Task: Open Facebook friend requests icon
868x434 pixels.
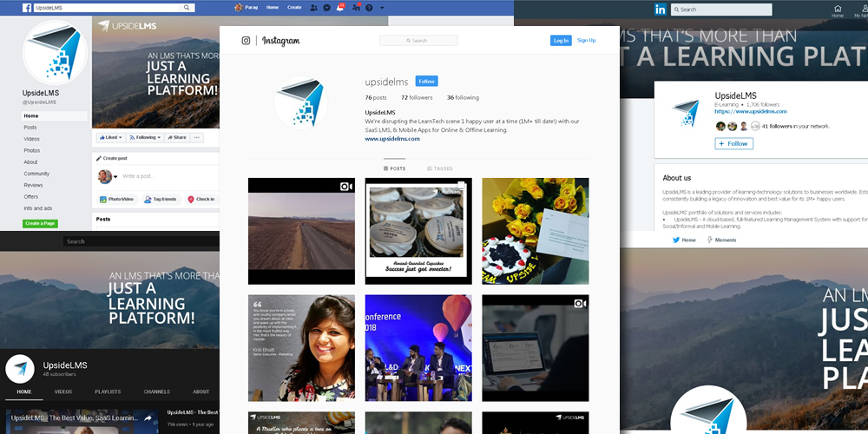Action: click(x=314, y=8)
